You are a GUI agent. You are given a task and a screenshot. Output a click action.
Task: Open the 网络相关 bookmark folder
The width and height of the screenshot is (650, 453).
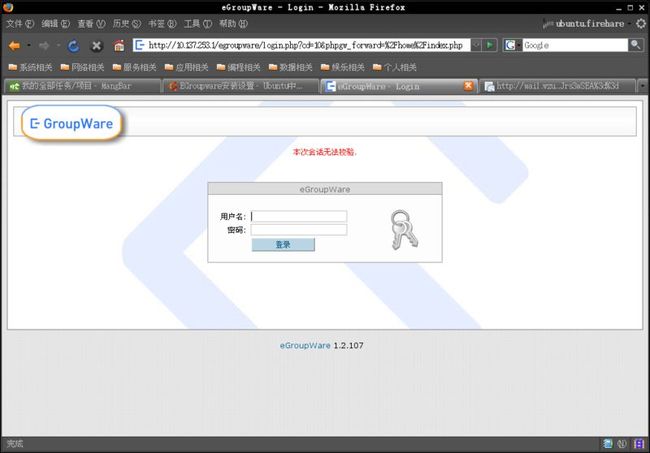tap(82, 67)
